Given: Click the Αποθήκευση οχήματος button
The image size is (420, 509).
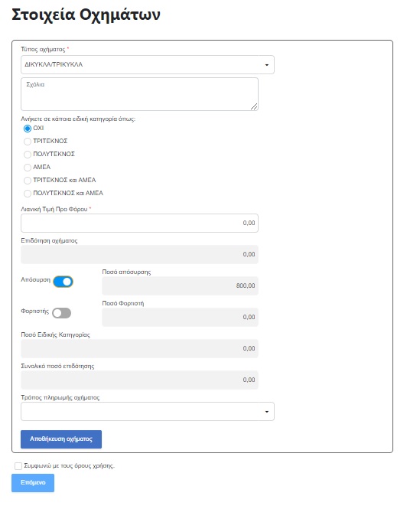Looking at the screenshot, I should point(61,439).
